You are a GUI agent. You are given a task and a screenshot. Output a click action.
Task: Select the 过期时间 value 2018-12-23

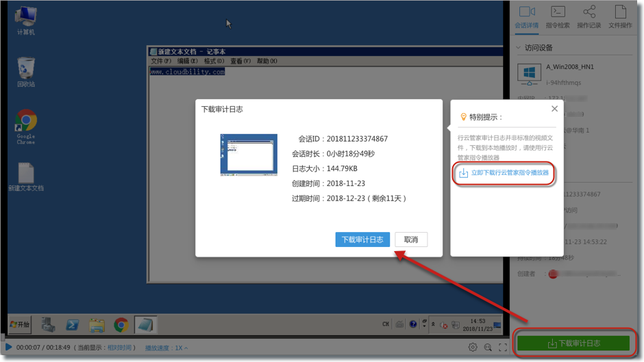click(x=346, y=198)
